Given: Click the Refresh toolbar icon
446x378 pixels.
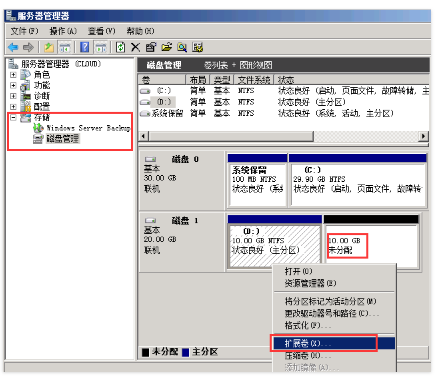Looking at the screenshot, I should tap(120, 47).
